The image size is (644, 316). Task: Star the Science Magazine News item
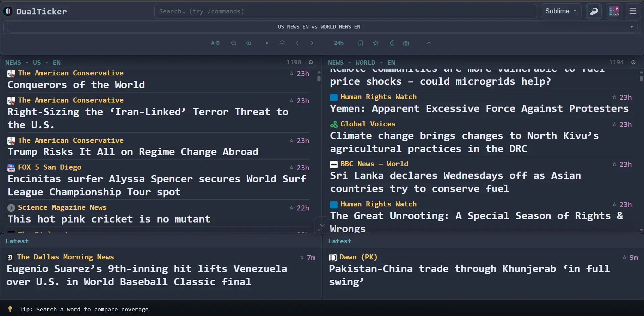pos(291,208)
